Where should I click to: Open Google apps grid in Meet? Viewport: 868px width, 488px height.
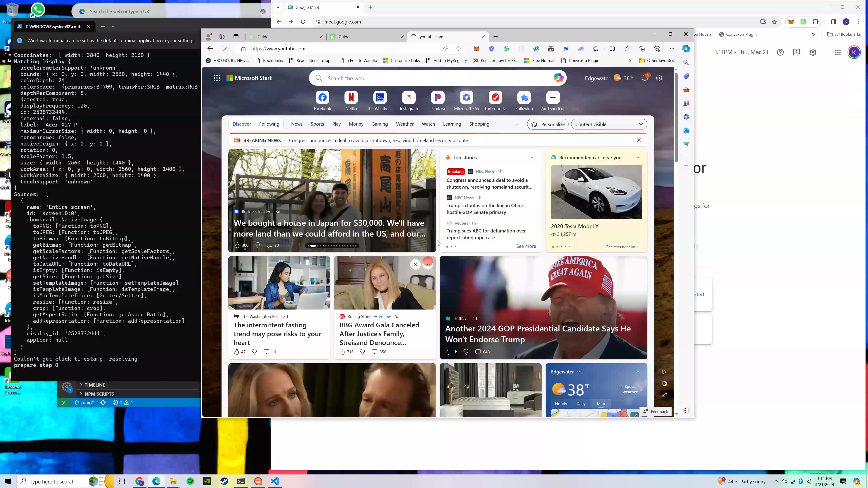tap(838, 52)
